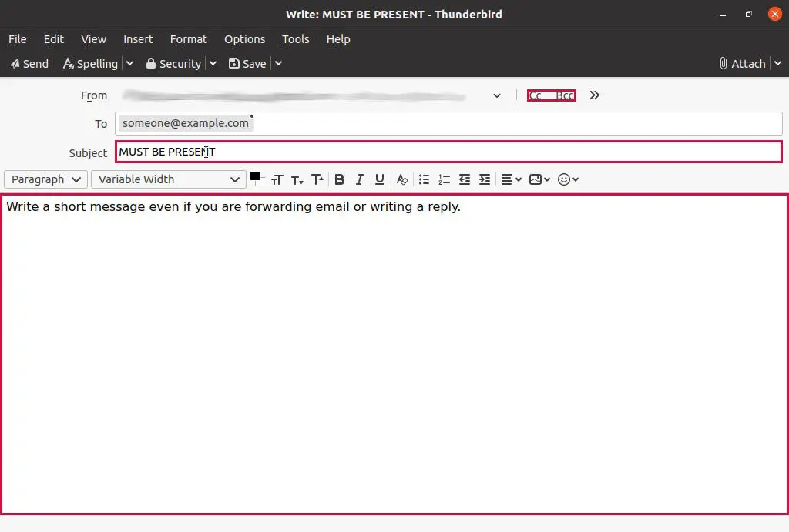Screen dimensions: 789x532
Task: Open the View menu
Action: [x=93, y=39]
